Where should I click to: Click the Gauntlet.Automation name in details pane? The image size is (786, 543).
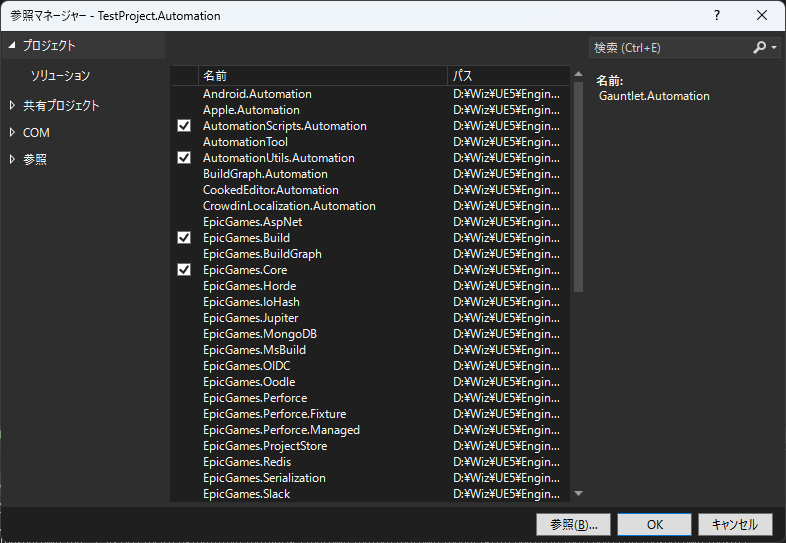(654, 96)
